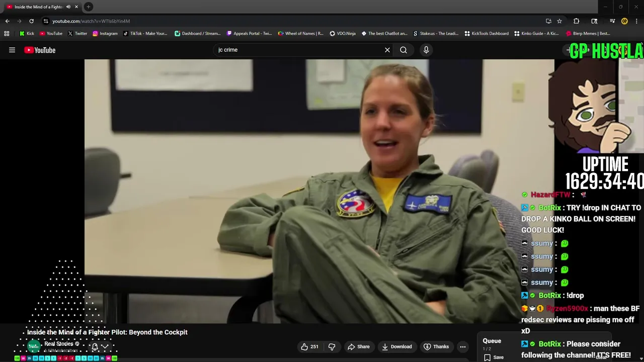Open the browser extensions puzzle icon
The width and height of the screenshot is (644, 362).
tap(576, 21)
